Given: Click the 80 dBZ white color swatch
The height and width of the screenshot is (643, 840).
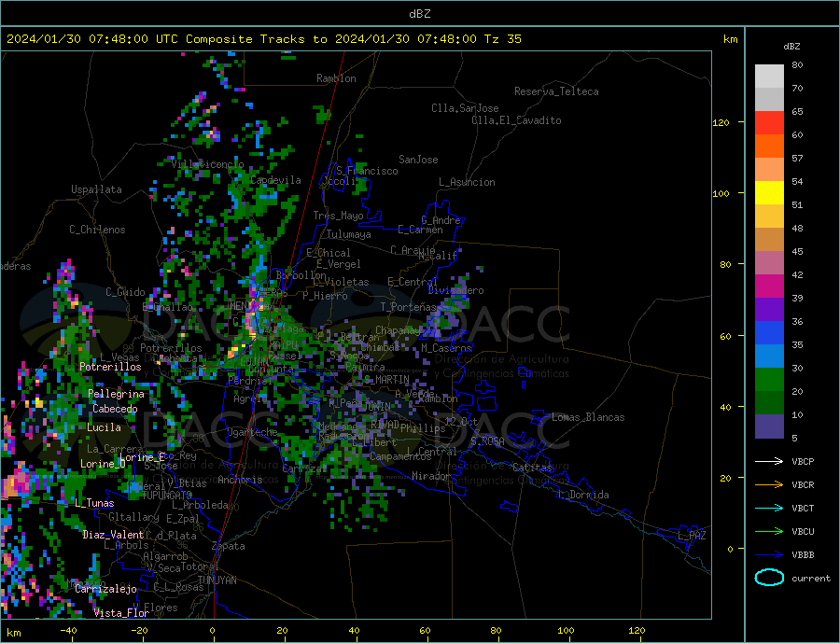Looking at the screenshot, I should 769,77.
